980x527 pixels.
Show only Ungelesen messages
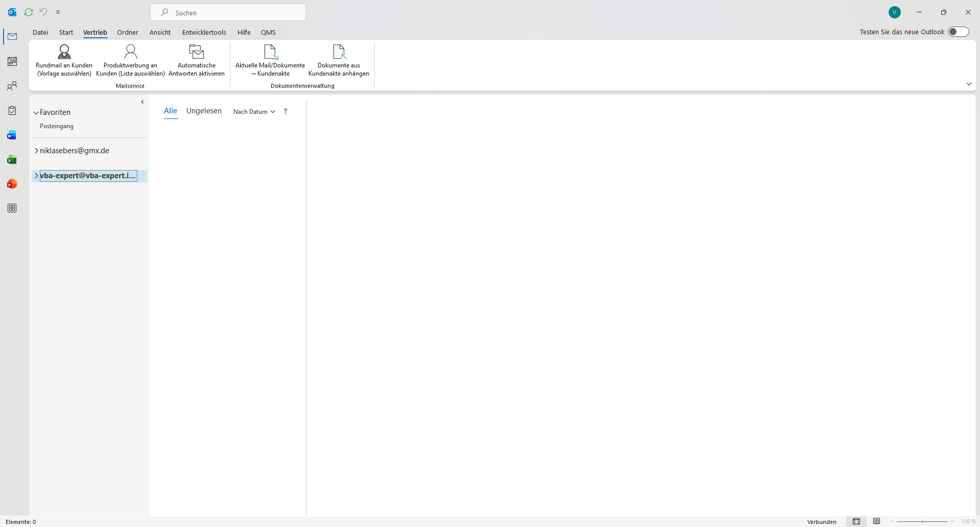(204, 111)
